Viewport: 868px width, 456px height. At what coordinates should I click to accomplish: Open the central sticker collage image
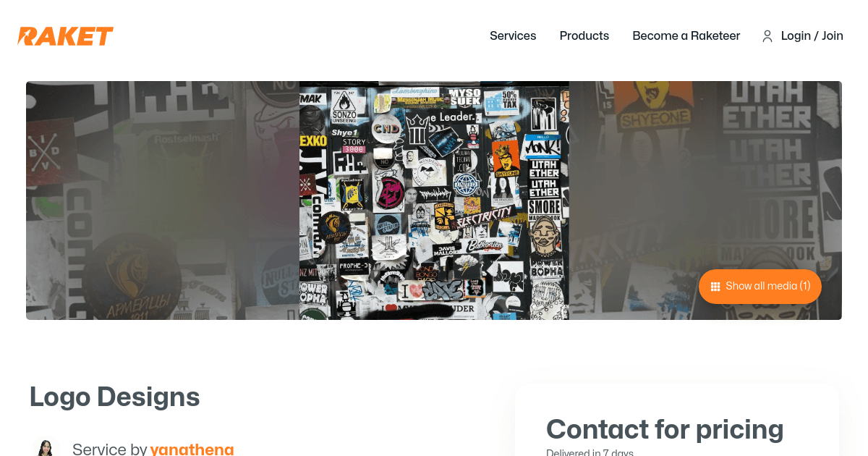coord(434,200)
